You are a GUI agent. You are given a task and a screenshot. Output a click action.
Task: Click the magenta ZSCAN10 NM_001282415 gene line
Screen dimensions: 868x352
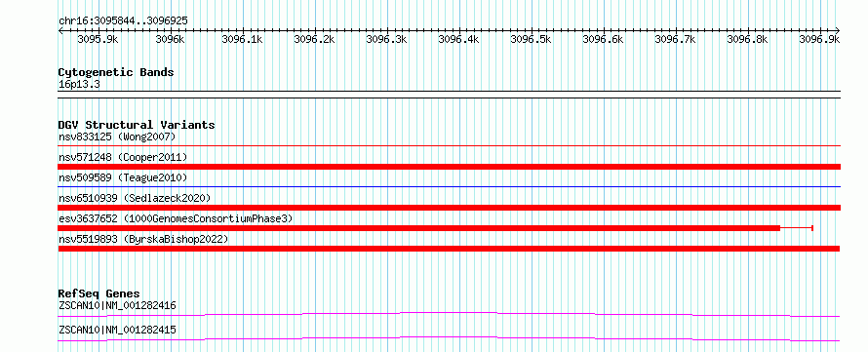[x=449, y=338]
